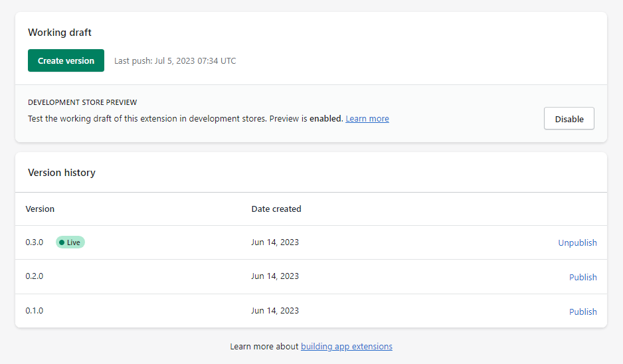Click the Last push timestamp text
Viewport: 623px width, 364px height.
point(175,61)
